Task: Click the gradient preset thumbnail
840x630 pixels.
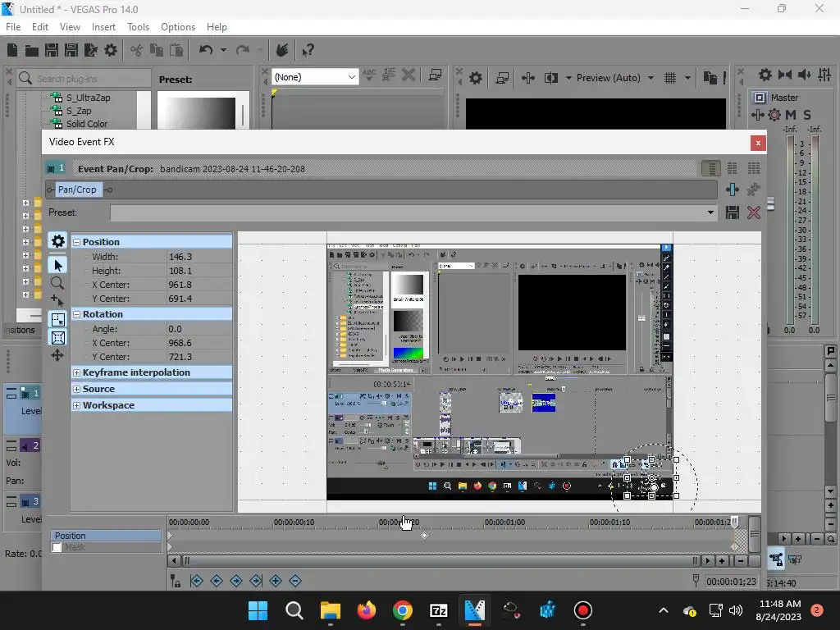Action: pos(196,113)
